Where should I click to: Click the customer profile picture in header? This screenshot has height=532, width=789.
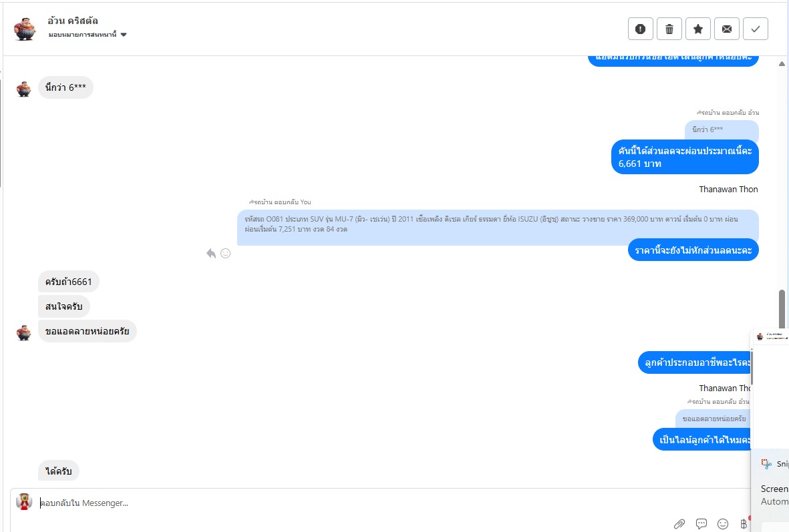click(25, 28)
